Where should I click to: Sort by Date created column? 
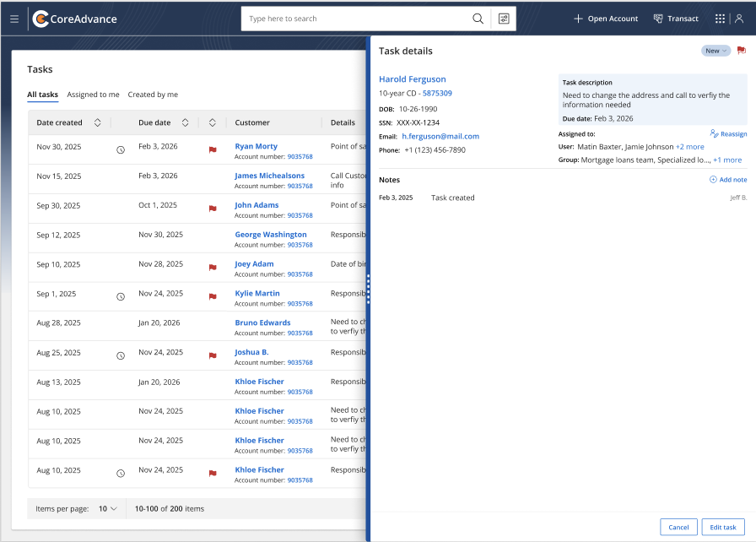pyautogui.click(x=97, y=122)
